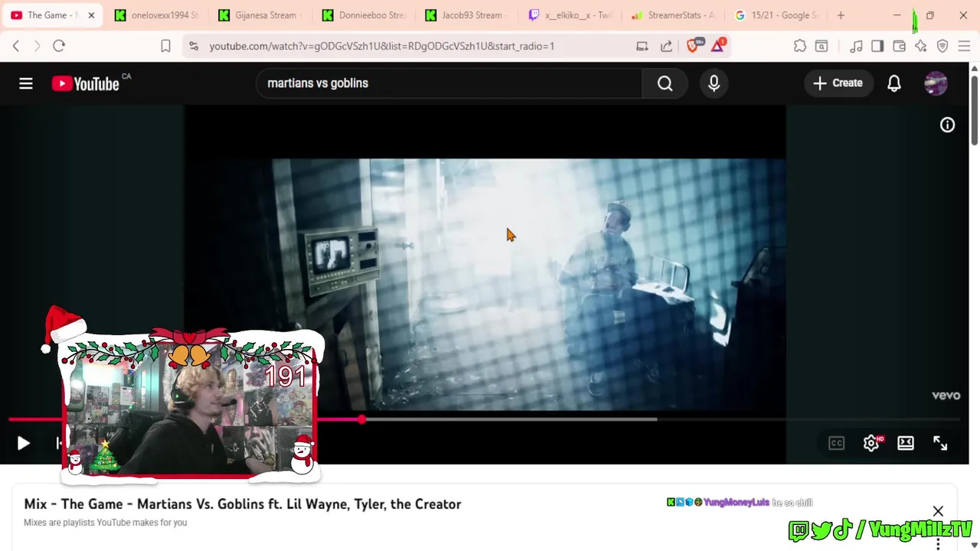
Task: Bookmark this page with bookmark icon
Action: point(165,46)
